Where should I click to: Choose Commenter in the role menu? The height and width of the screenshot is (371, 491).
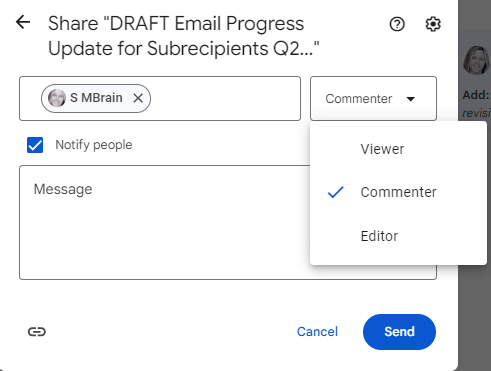(398, 192)
